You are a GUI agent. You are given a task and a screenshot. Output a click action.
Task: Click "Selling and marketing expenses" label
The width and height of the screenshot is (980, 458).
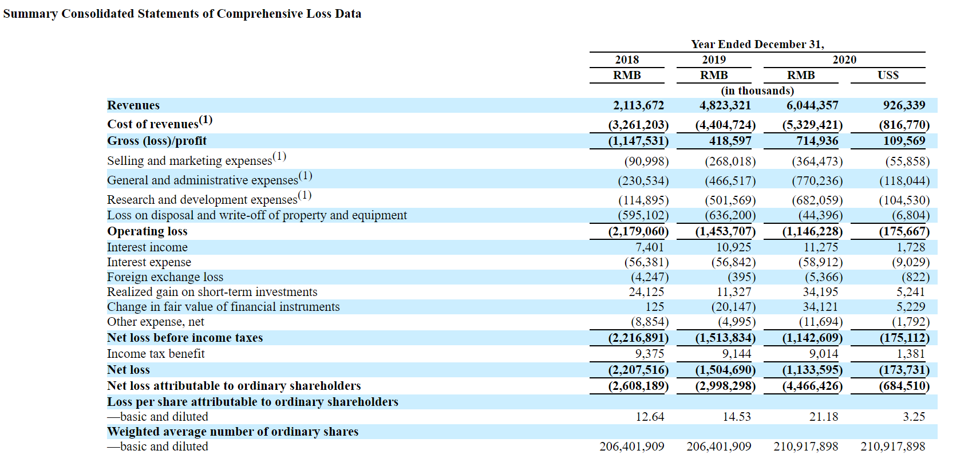tap(196, 159)
